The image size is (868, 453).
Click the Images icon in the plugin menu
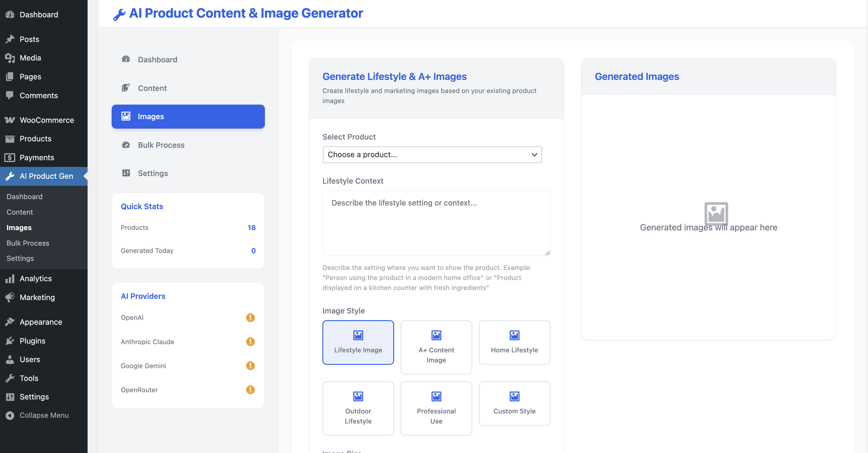click(126, 116)
